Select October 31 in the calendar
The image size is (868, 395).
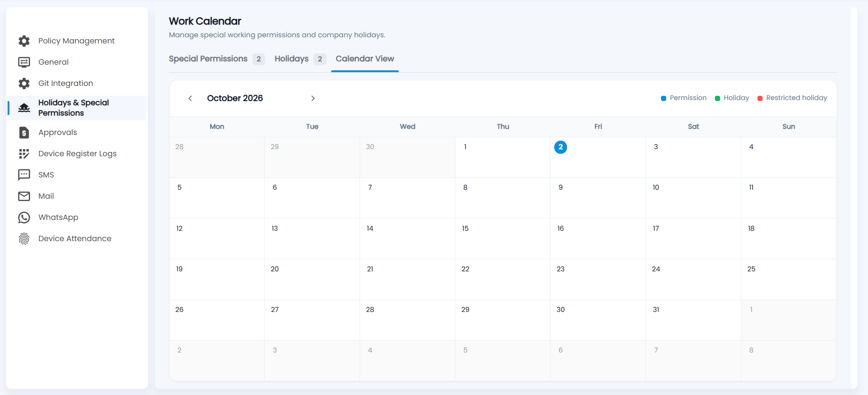click(x=693, y=320)
